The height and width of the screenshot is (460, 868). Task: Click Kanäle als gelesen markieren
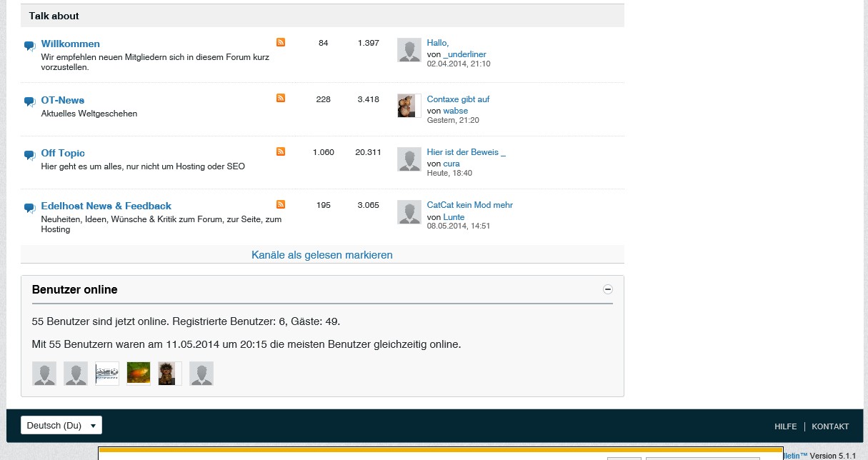coord(321,255)
